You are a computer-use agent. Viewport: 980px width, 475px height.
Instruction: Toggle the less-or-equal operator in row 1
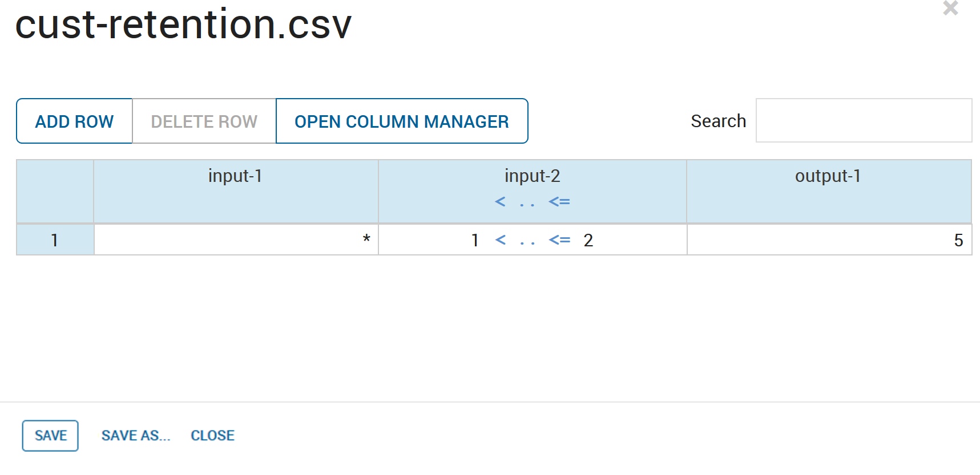click(x=559, y=240)
